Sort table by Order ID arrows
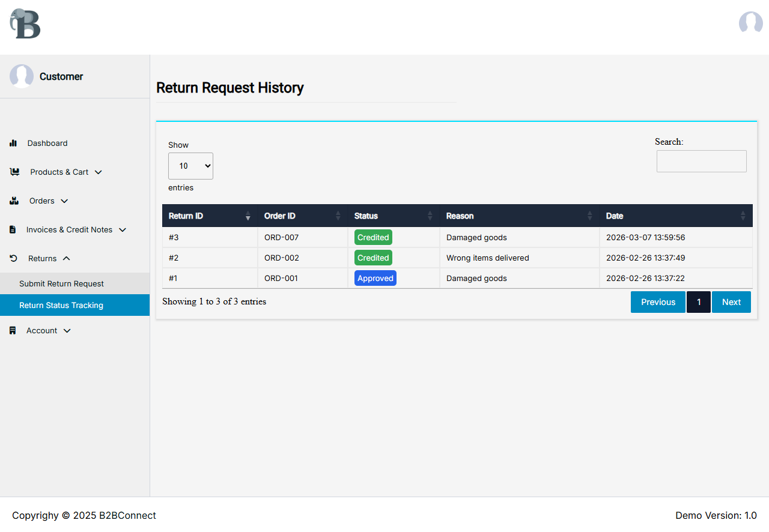The width and height of the screenshot is (769, 532). point(338,216)
